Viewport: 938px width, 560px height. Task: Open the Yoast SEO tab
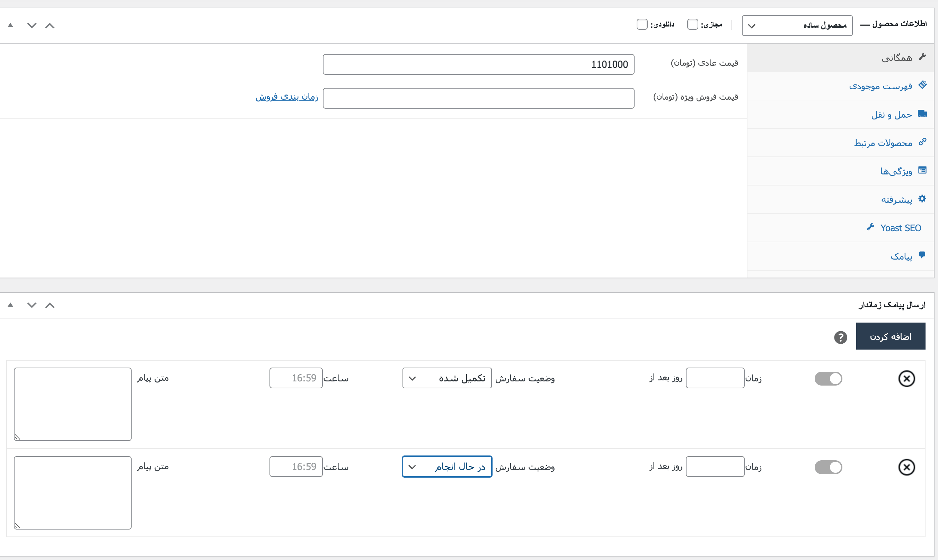(x=841, y=228)
